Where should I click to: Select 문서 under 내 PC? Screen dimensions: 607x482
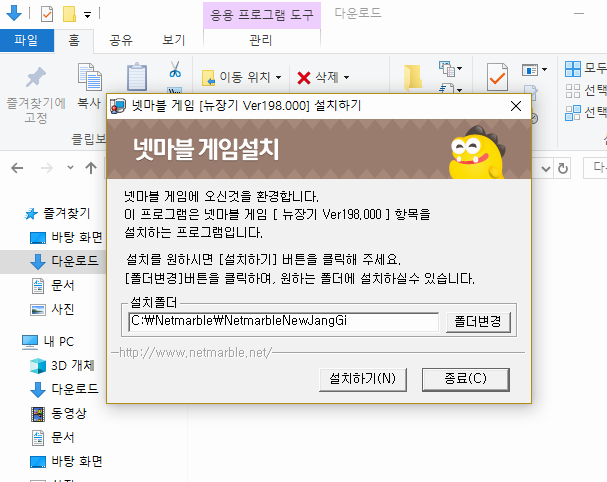63,437
